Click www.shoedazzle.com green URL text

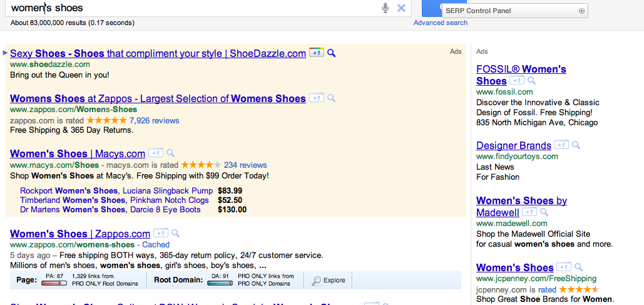(x=49, y=64)
